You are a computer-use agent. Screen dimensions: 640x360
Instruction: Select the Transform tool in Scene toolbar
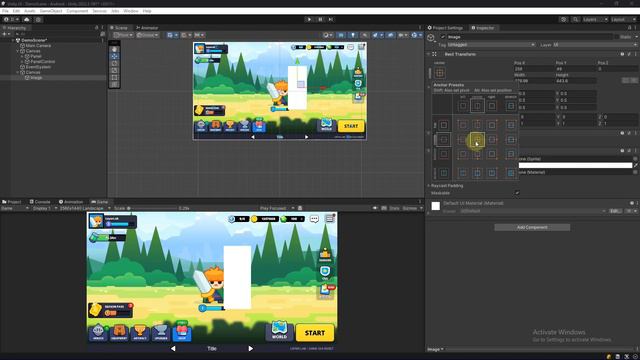tap(115, 84)
